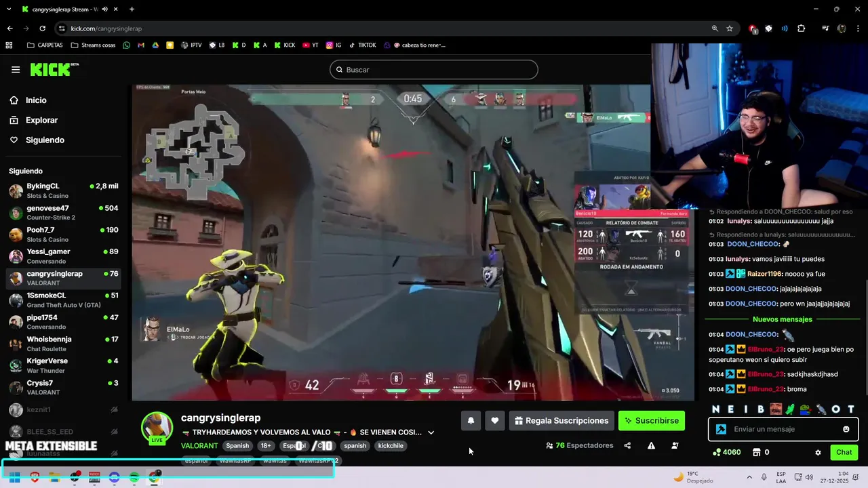The image size is (868, 488).
Task: Focus the Enviar un mensaje chat input
Action: [x=783, y=429]
